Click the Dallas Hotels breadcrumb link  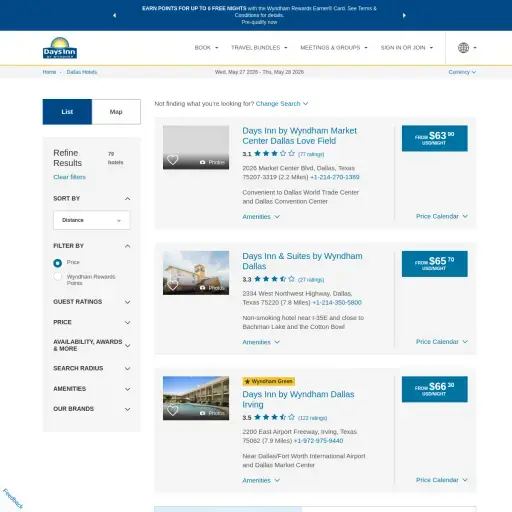coord(82,72)
